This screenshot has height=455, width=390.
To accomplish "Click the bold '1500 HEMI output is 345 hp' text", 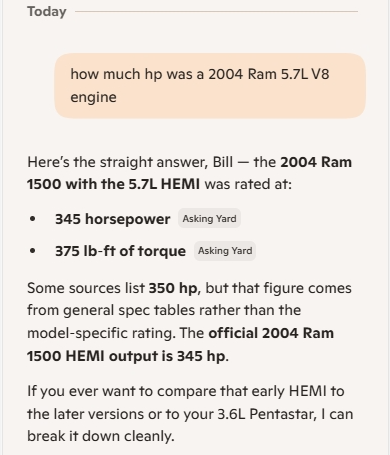I will tap(126, 356).
